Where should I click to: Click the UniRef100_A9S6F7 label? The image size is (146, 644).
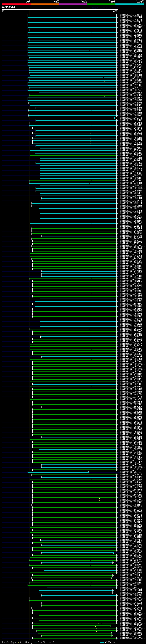(x=131, y=98)
